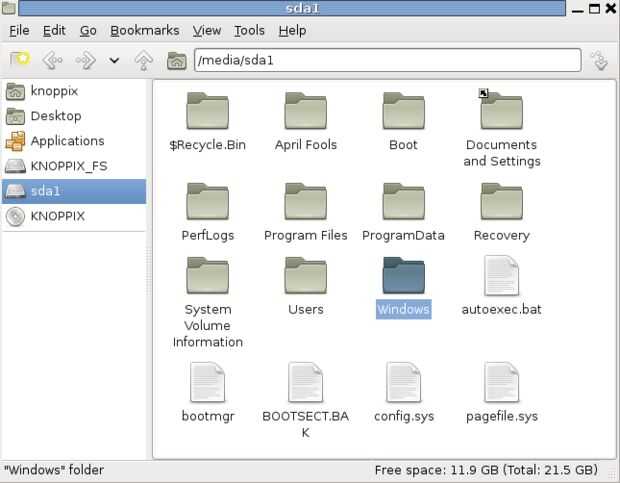Click the "Windows" folder status text

coord(54,470)
